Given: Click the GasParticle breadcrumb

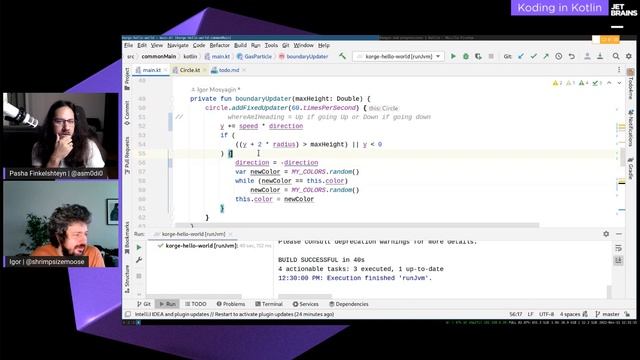Looking at the screenshot, I should (x=254, y=56).
